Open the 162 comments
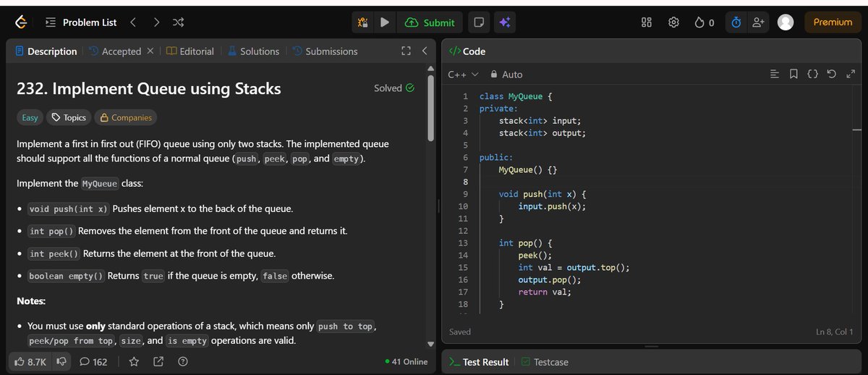Viewport: 868px width, 375px height. pos(93,361)
